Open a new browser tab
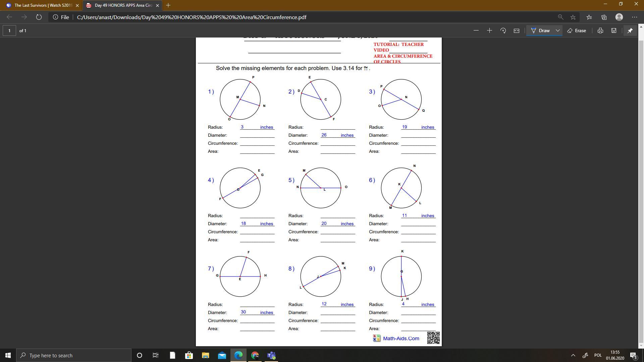Screen dimensions: 644x362 pos(168,5)
